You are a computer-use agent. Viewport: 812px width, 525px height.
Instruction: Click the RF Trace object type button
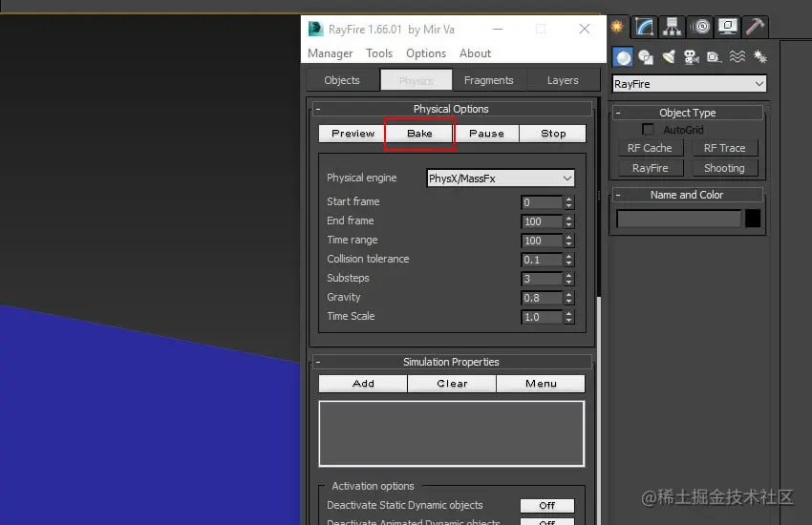point(724,149)
